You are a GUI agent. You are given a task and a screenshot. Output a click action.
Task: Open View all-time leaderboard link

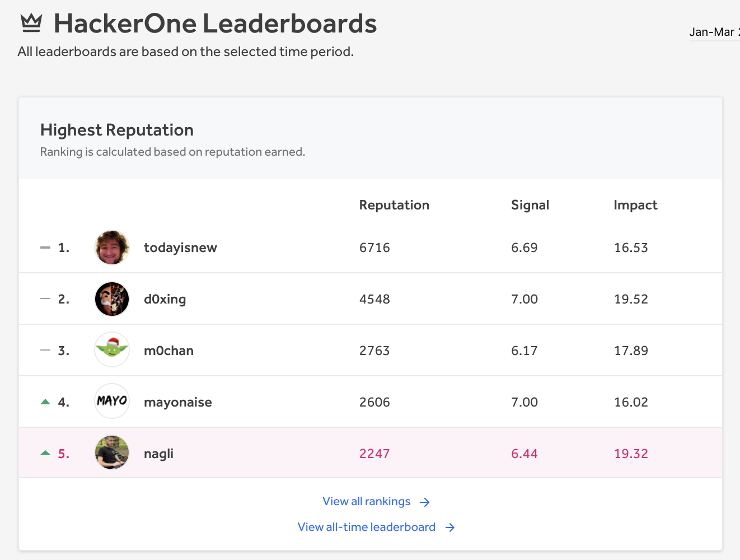[x=366, y=527]
